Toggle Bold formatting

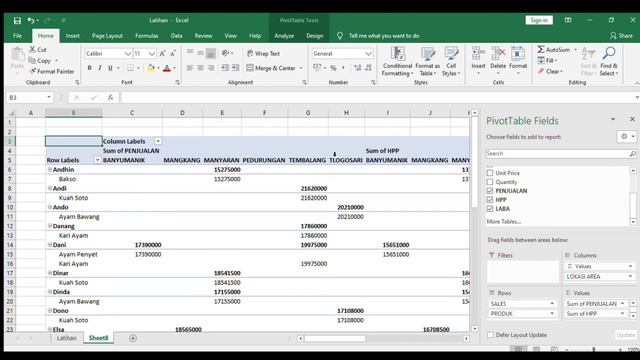89,68
